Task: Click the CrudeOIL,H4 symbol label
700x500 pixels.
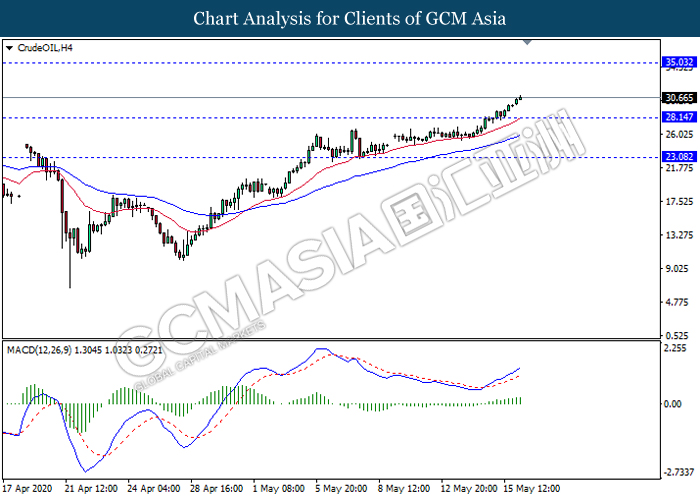Action: (x=44, y=48)
